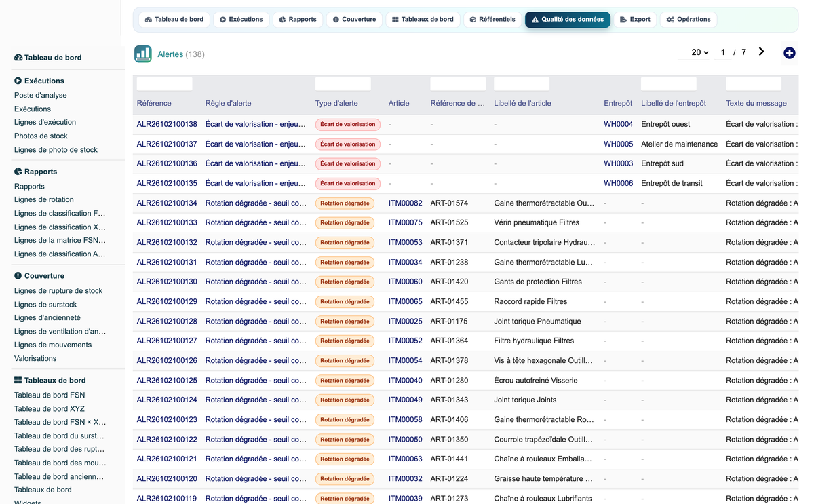Screen dimensions: 814x504
Task: Click sidebar Tableau de bord icon
Action: tap(18, 58)
